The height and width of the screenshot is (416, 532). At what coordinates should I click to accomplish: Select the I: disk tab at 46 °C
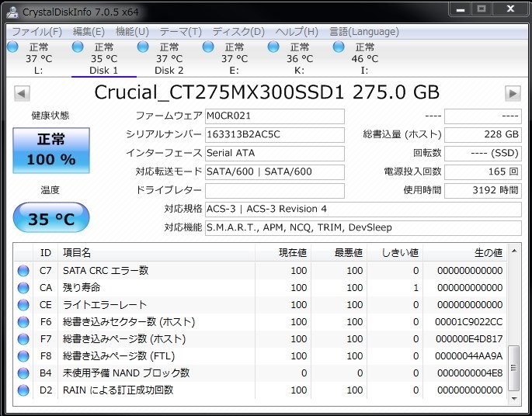[364, 58]
